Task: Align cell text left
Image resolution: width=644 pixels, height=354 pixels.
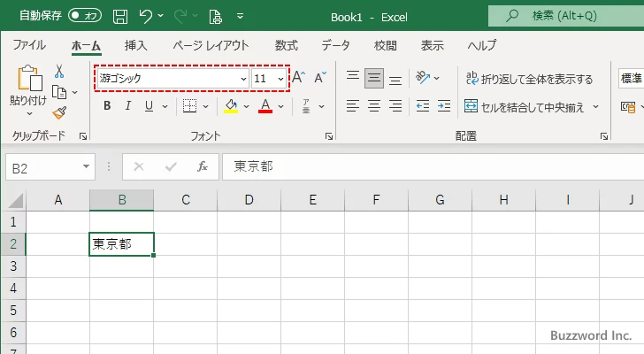Action: (x=352, y=106)
